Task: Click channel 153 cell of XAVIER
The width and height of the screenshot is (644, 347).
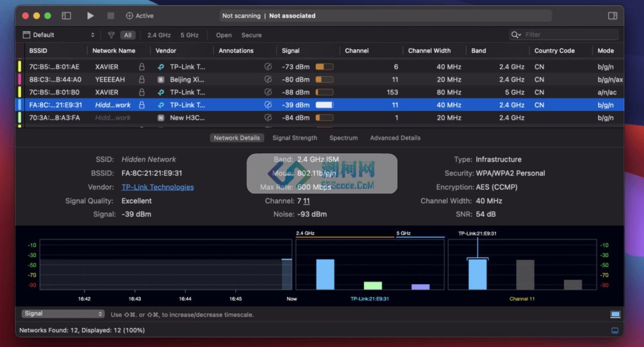Action: coord(392,92)
